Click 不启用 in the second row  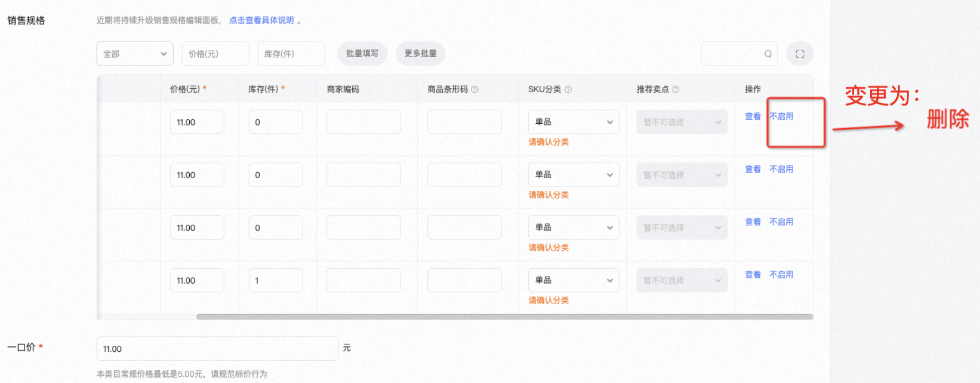781,169
